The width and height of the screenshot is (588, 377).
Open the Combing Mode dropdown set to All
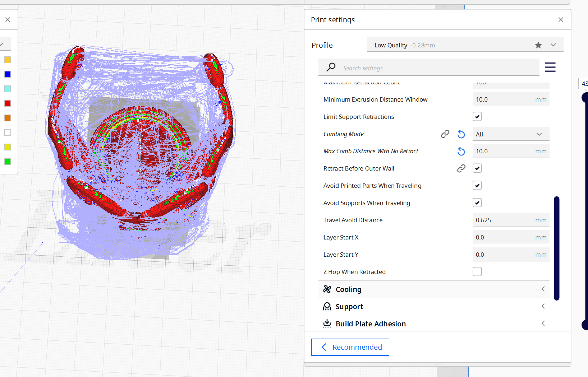(511, 134)
